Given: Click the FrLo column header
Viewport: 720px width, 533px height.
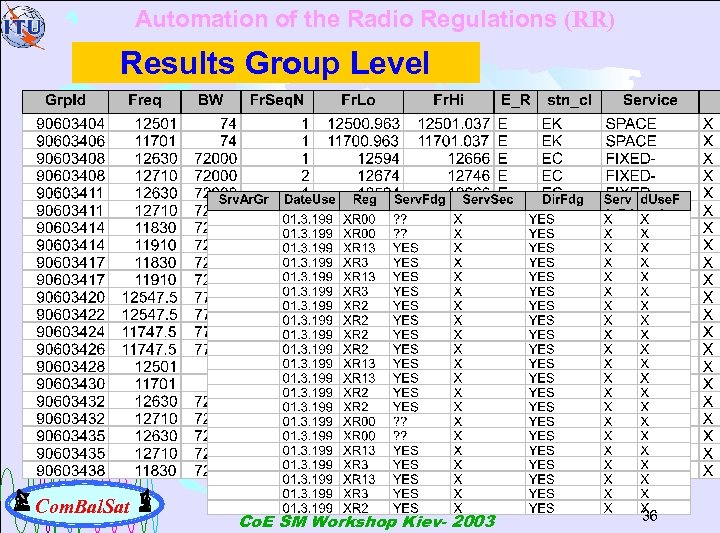Looking at the screenshot, I should pyautogui.click(x=358, y=101).
